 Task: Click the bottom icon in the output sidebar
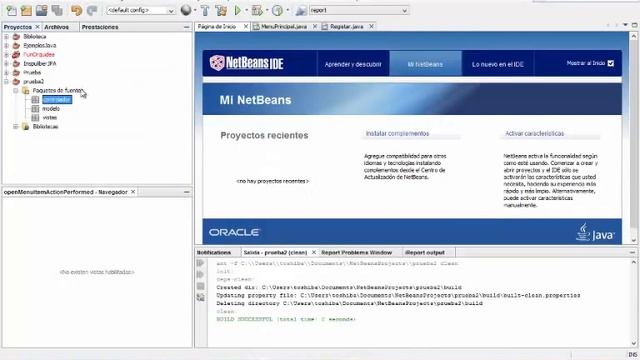point(200,298)
